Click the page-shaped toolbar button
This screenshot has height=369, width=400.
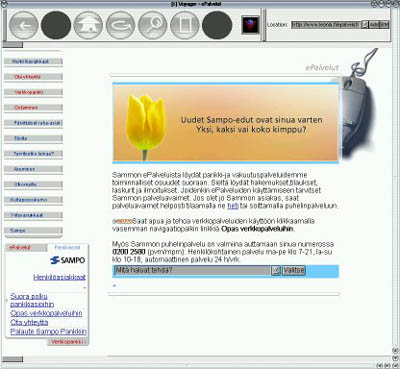(x=185, y=25)
